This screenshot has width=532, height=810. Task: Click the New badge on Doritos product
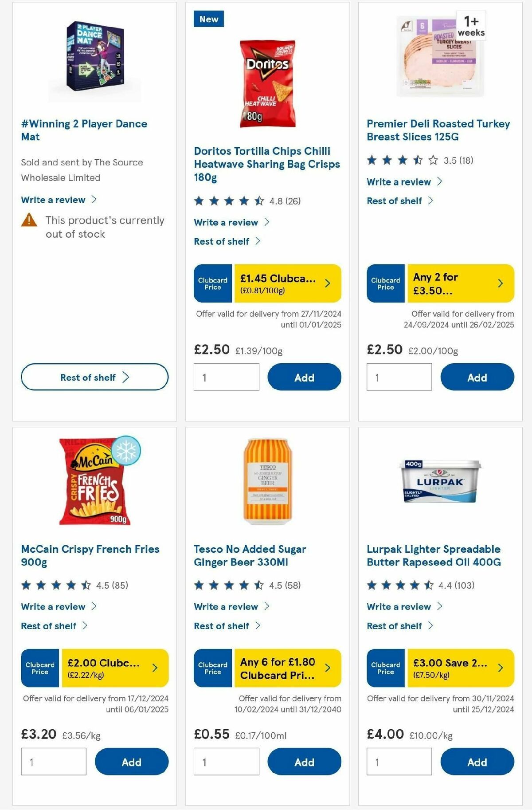(208, 19)
